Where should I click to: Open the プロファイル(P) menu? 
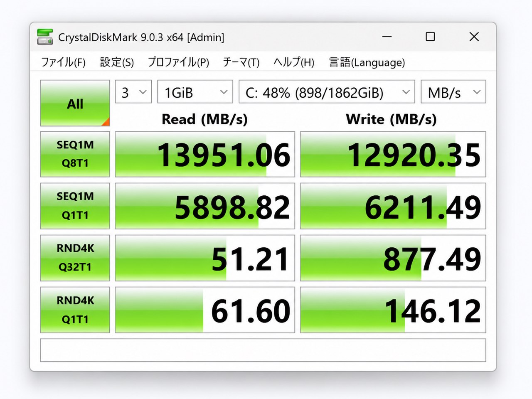click(178, 62)
